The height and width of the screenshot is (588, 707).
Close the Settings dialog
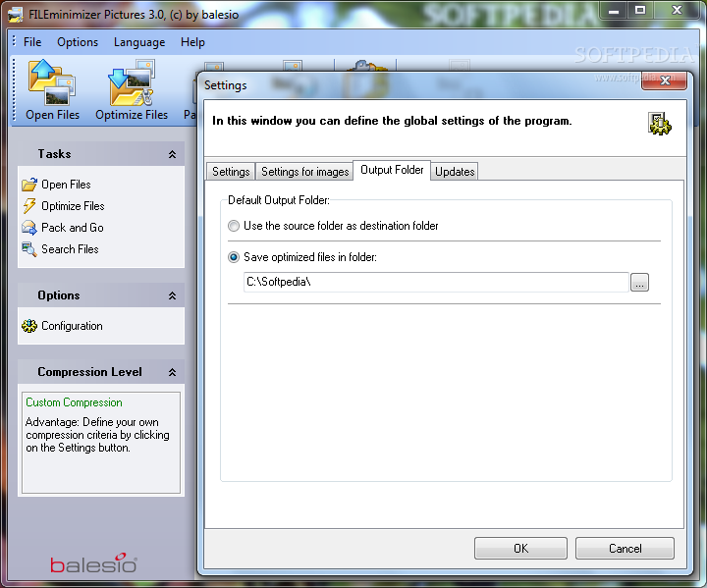coord(664,80)
